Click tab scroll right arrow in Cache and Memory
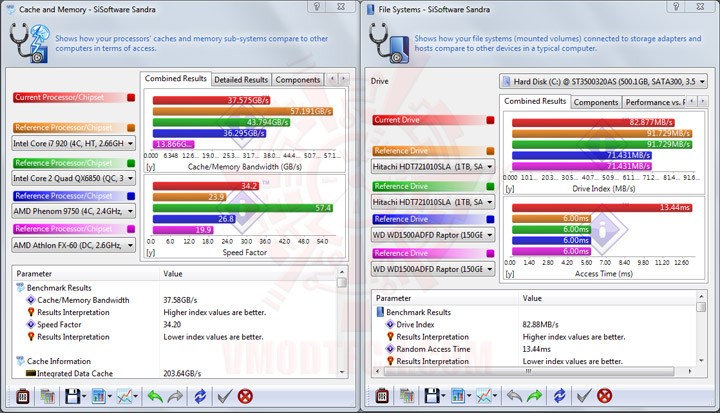The width and height of the screenshot is (720, 413). 343,79
